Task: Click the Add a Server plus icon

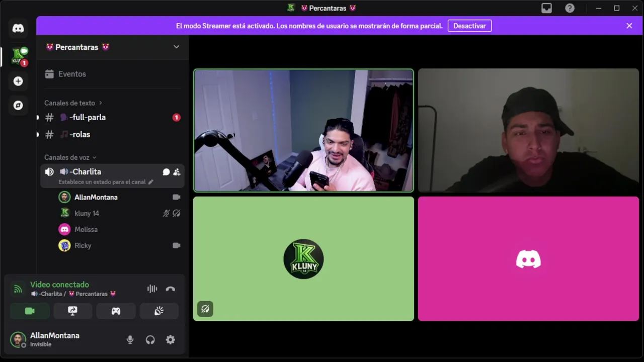Action: [x=18, y=81]
